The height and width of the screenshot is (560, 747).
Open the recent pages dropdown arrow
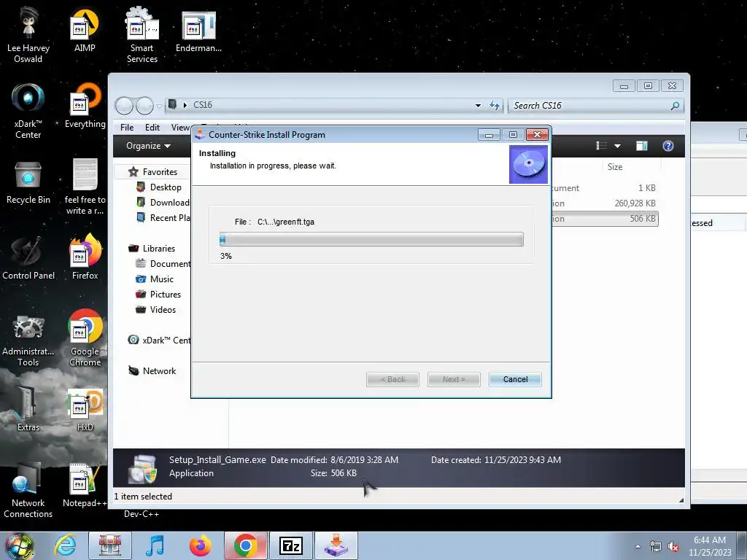[x=159, y=106]
